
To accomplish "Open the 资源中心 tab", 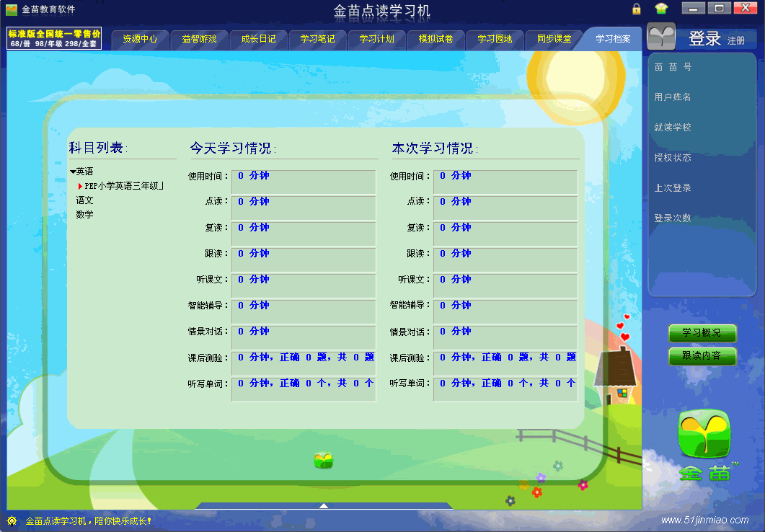I will (140, 39).
